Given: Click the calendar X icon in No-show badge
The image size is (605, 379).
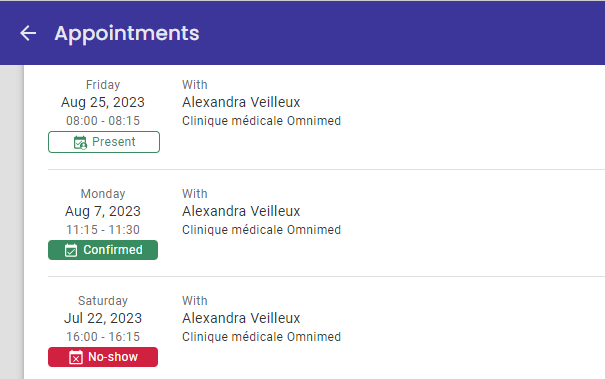Looking at the screenshot, I should 76,357.
